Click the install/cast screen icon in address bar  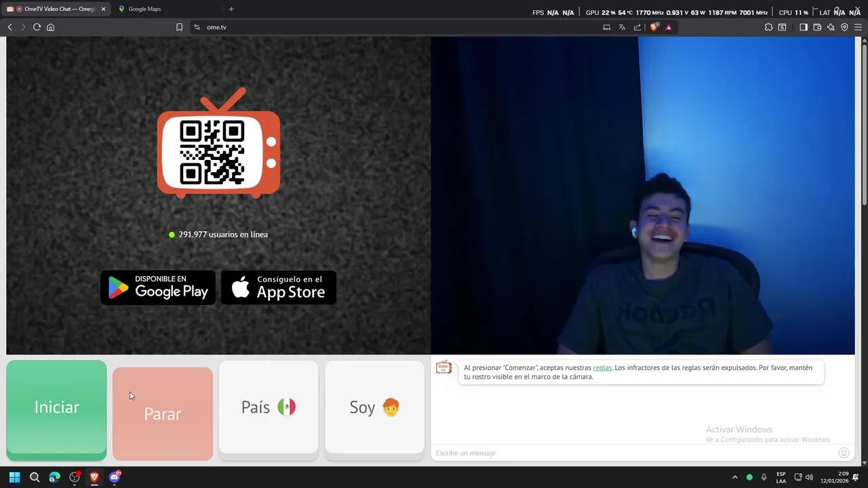point(606,27)
